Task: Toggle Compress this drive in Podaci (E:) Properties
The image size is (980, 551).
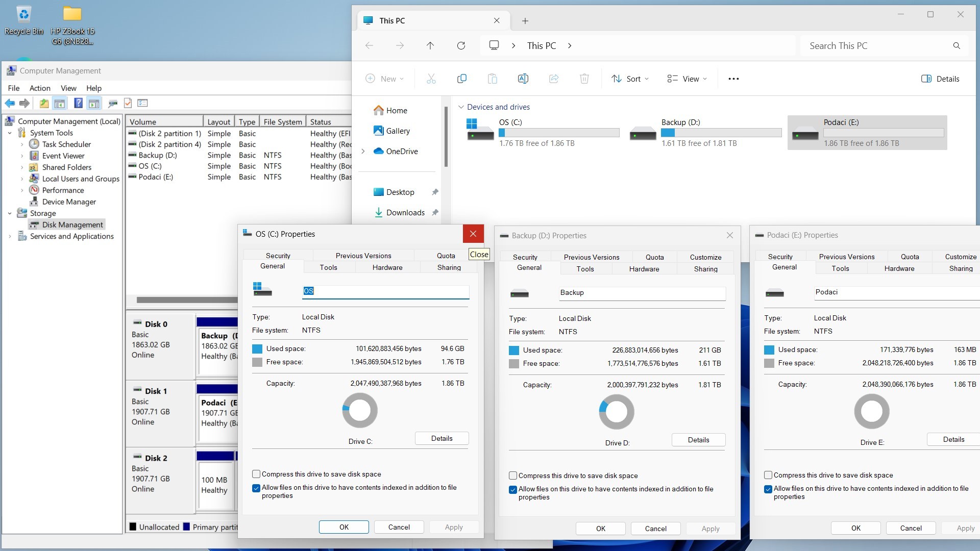Action: (768, 475)
